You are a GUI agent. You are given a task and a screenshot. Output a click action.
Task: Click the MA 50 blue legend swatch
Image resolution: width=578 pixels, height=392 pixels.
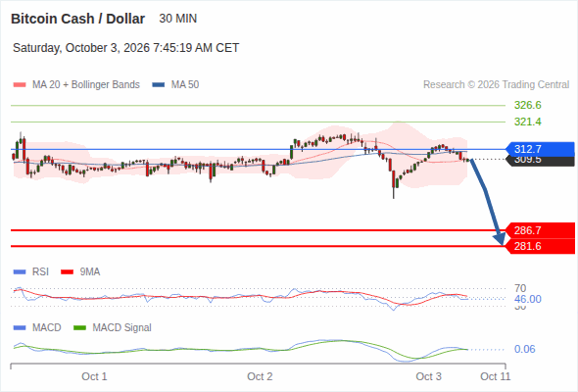[159, 85]
